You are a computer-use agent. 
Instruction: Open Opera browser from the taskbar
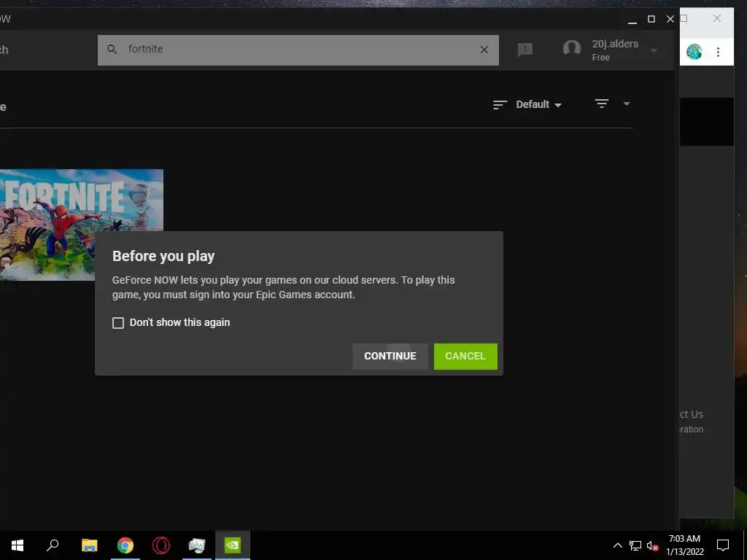coord(161,545)
